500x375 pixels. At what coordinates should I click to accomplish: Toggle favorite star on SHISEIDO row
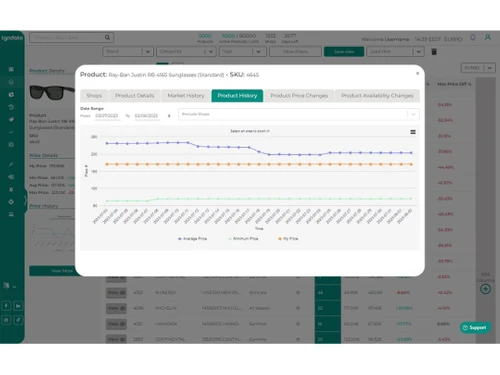click(298, 292)
